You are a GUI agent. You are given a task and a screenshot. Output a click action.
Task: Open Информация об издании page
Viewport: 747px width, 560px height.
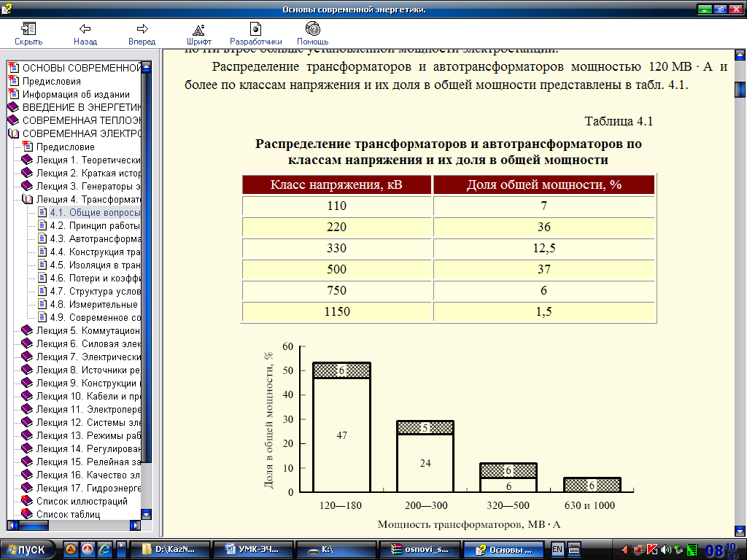[76, 94]
